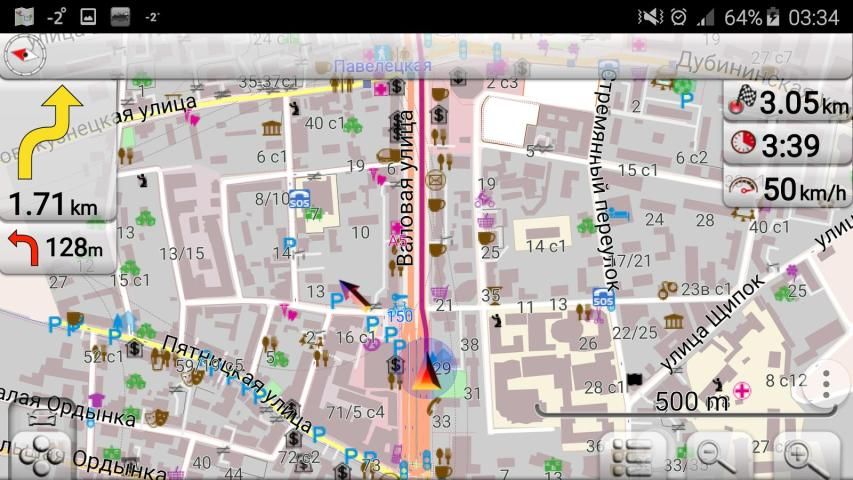Select the blue hotel bed icon

pyautogui.click(x=620, y=214)
